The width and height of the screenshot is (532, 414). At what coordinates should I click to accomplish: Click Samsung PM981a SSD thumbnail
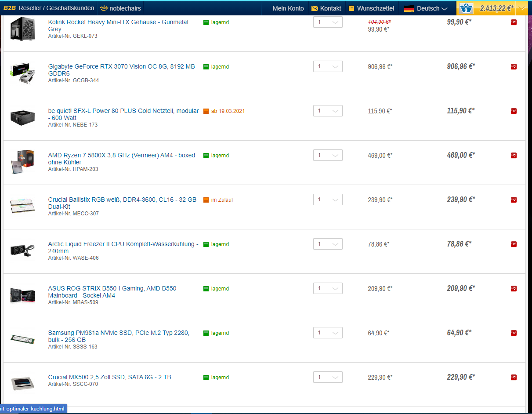(22, 339)
